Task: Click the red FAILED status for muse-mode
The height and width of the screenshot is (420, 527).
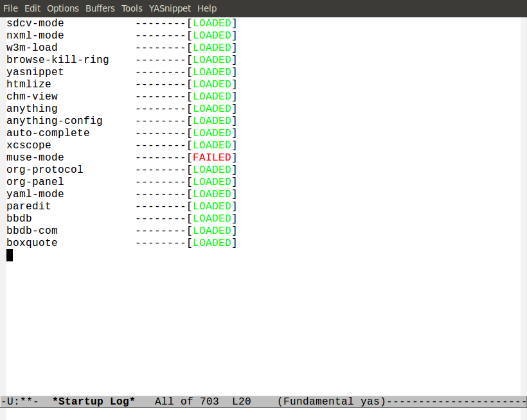Action: pos(212,157)
